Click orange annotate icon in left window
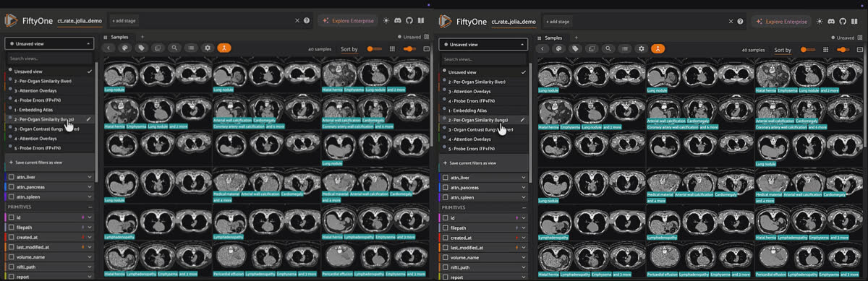868x281 pixels. 224,48
